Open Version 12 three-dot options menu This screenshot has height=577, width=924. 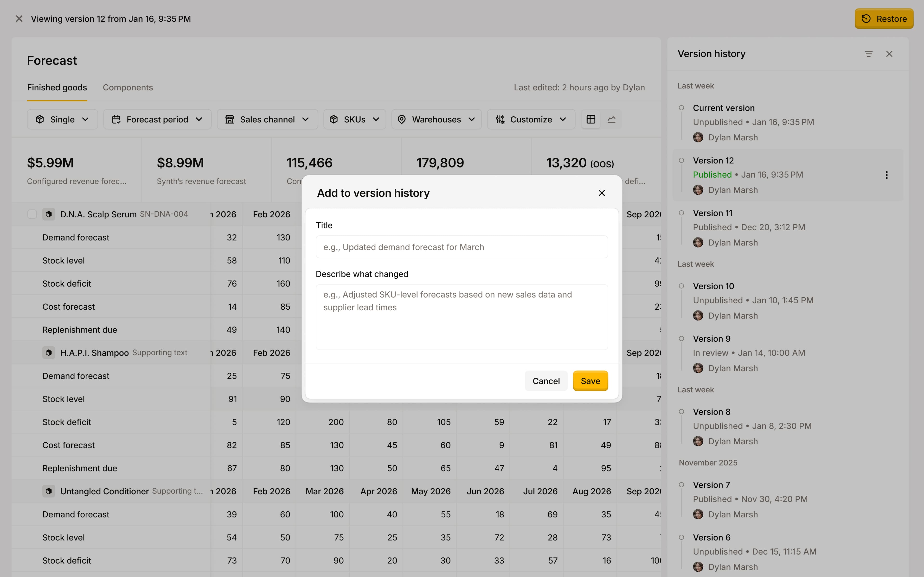click(886, 175)
